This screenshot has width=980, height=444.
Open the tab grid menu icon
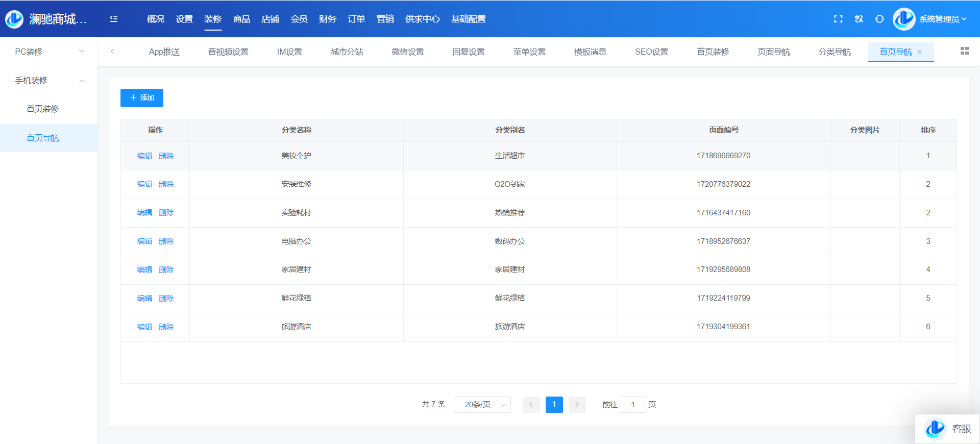[x=964, y=51]
